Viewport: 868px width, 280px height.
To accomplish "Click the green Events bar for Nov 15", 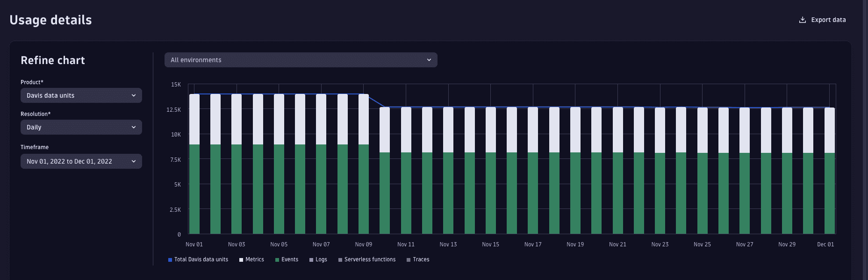I will [x=491, y=193].
